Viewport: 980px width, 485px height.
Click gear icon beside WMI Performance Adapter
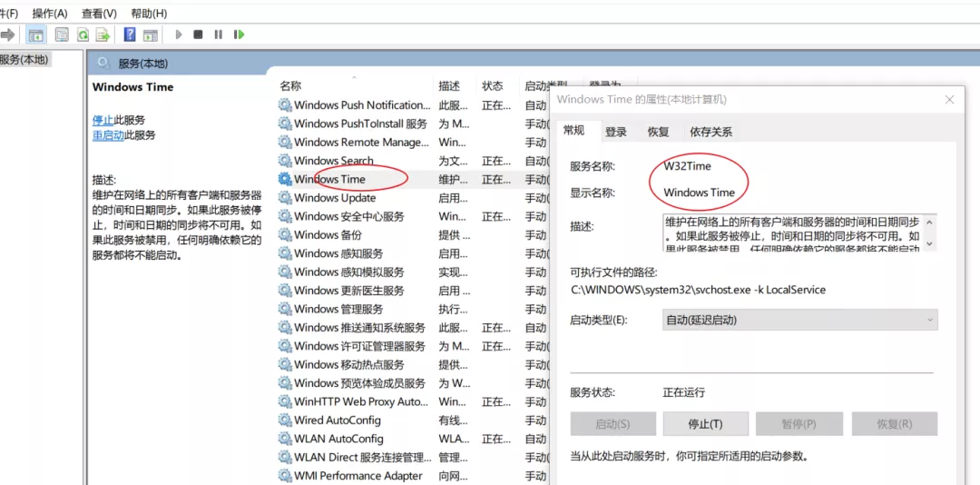[285, 476]
